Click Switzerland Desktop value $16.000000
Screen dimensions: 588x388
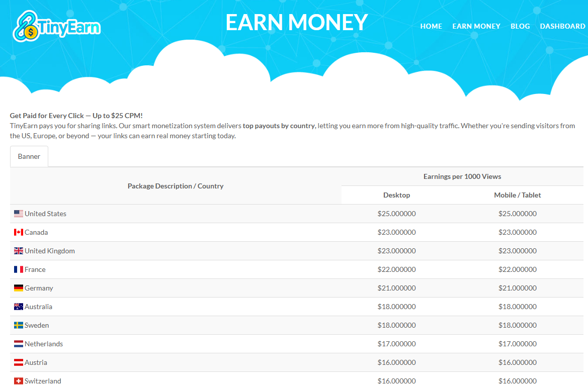tap(397, 381)
